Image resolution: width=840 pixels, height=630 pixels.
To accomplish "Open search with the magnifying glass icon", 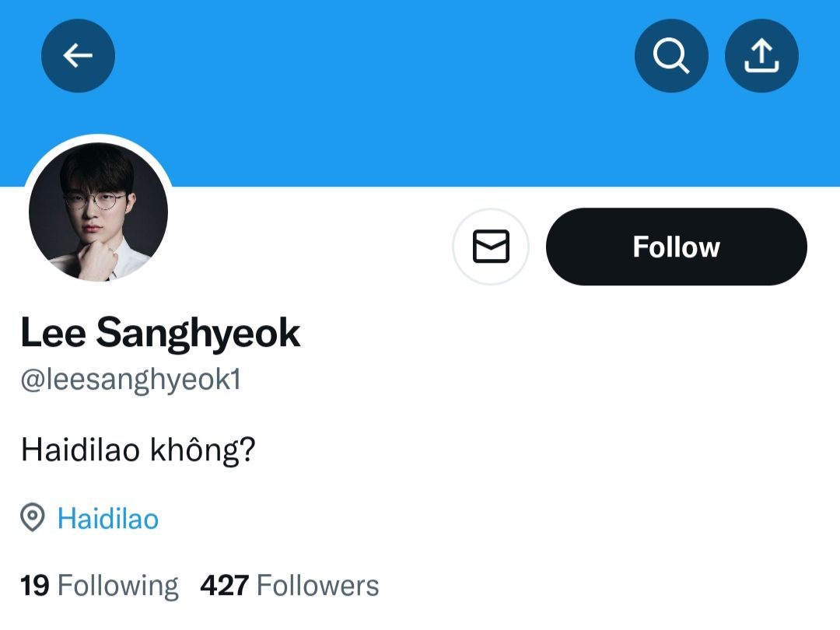I will 671,56.
